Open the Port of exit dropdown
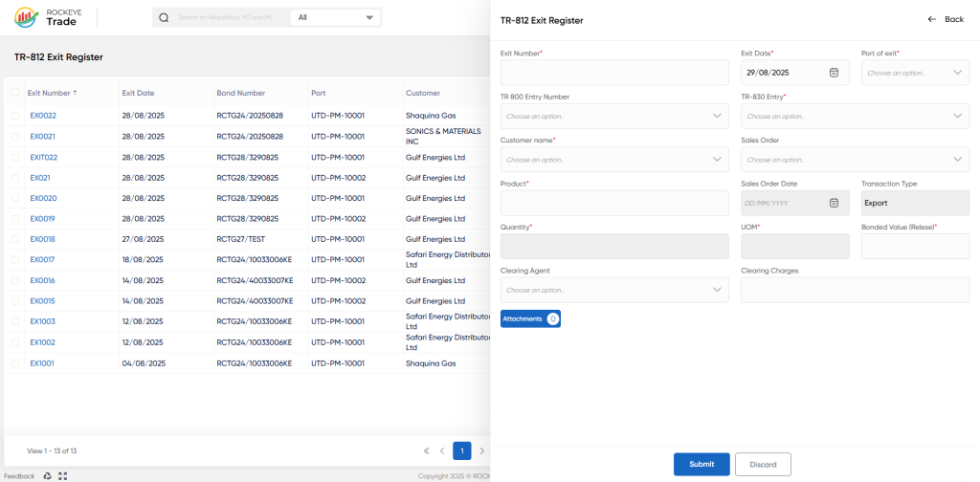The height and width of the screenshot is (482, 980). tap(916, 73)
